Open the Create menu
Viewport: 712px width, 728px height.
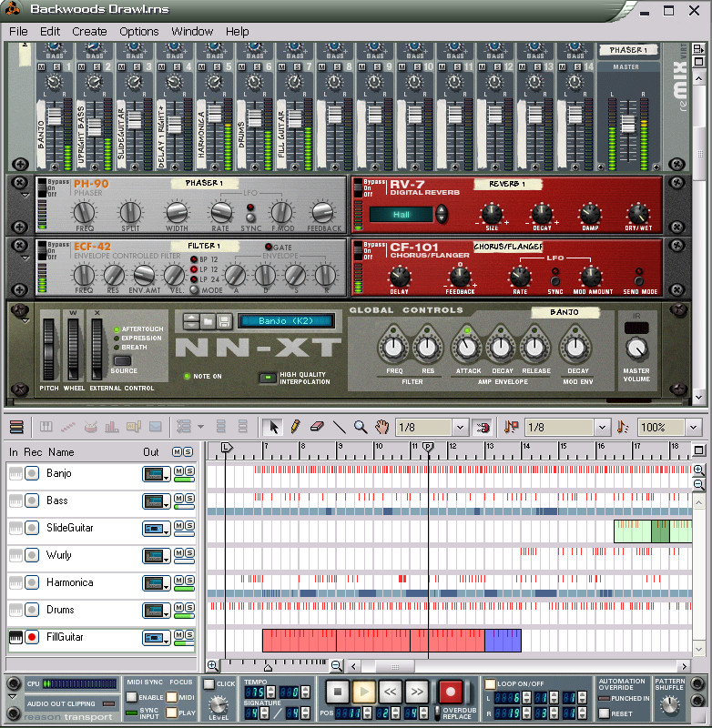[x=89, y=32]
